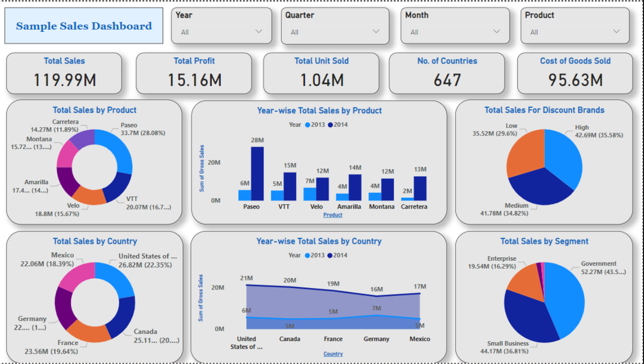Select the Total Sales KPI card

tap(64, 73)
